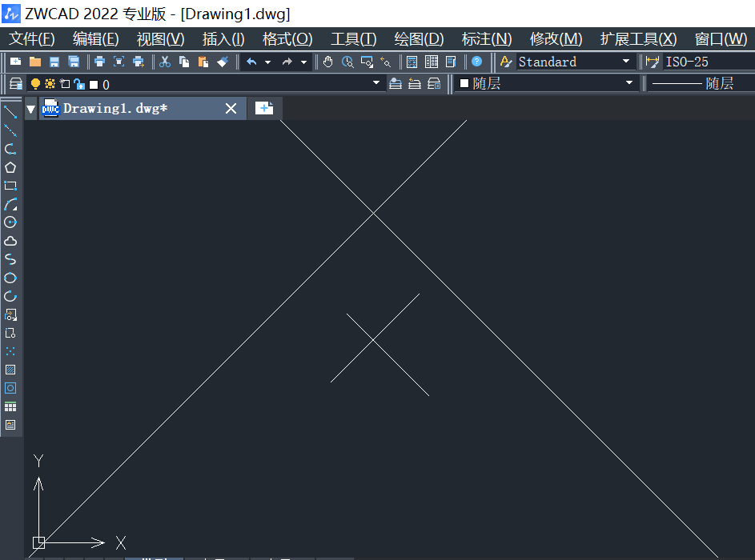Click the Layer States Manager icon
Screen dimensions: 755x560
point(434,84)
